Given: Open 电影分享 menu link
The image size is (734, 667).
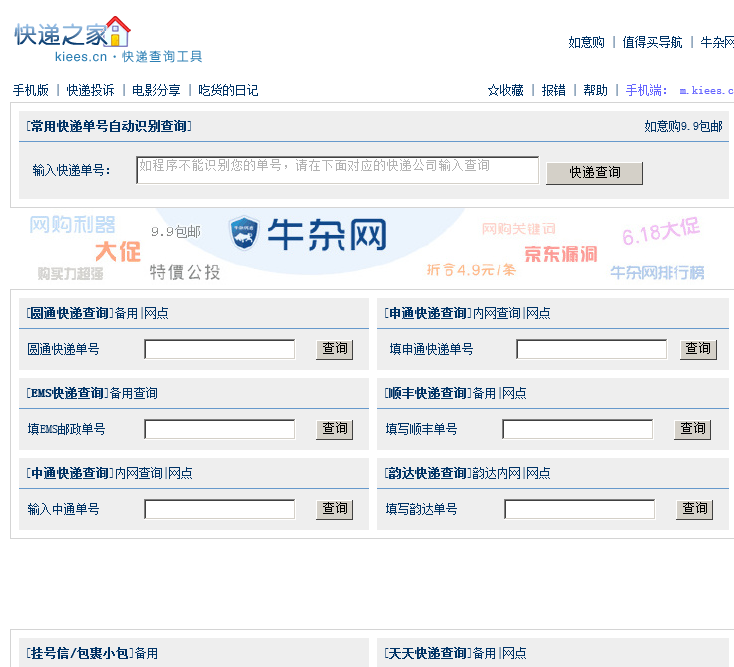Looking at the screenshot, I should pos(156,90).
